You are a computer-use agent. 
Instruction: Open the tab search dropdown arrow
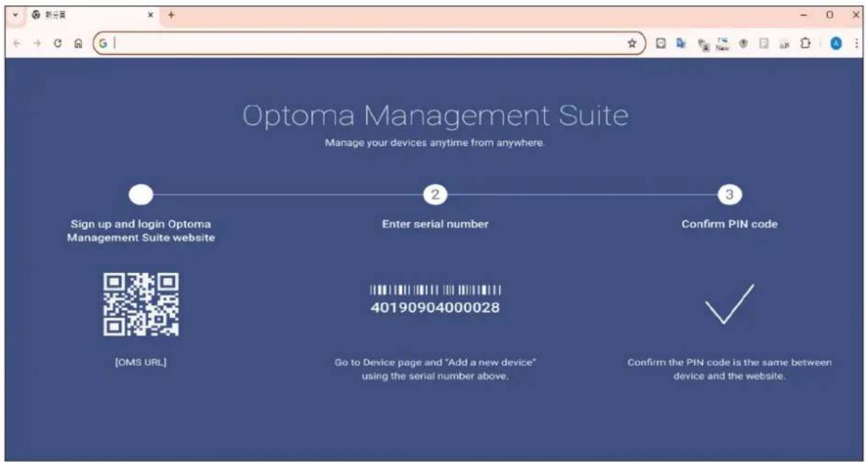point(15,14)
